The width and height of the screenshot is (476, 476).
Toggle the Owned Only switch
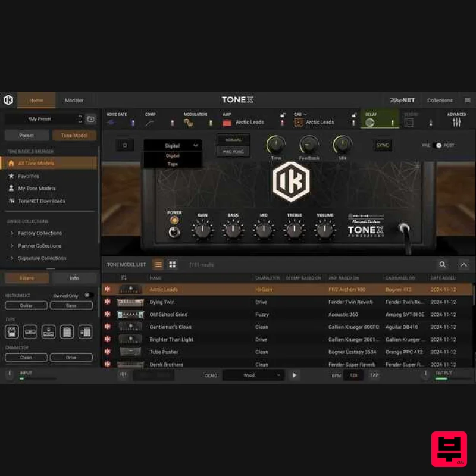[x=87, y=295]
